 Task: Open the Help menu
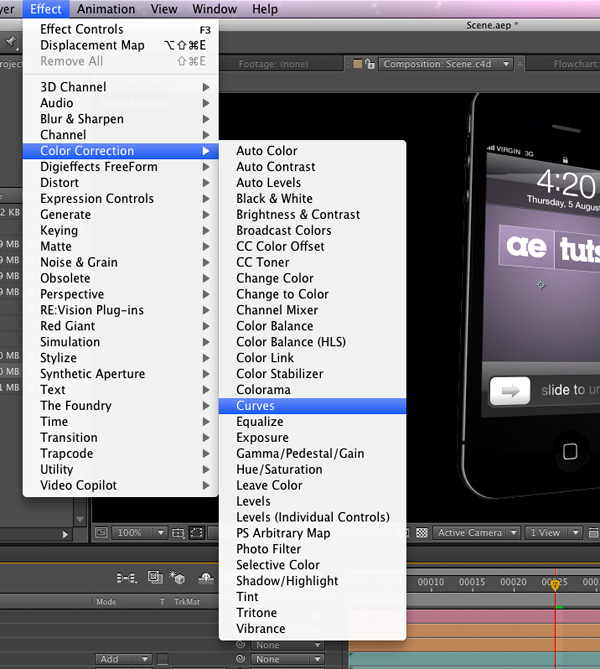(265, 9)
